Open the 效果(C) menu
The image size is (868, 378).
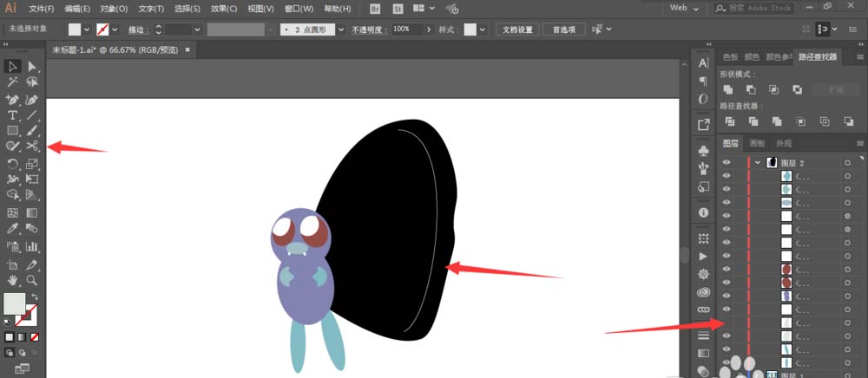coord(224,9)
